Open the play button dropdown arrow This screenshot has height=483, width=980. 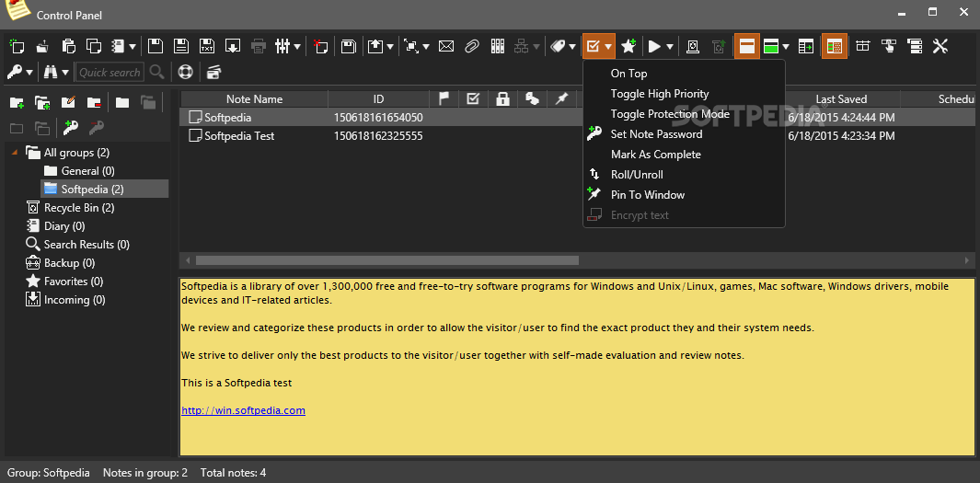pyautogui.click(x=670, y=46)
